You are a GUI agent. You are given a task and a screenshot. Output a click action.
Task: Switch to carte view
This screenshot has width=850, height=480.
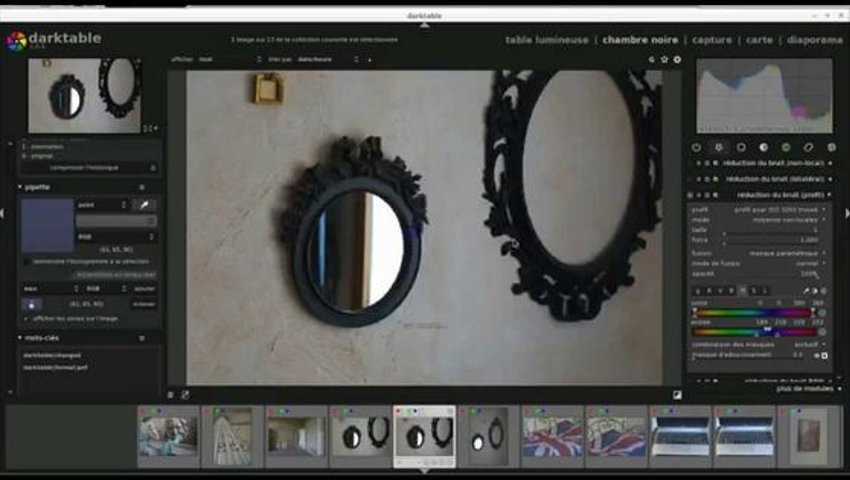(759, 40)
